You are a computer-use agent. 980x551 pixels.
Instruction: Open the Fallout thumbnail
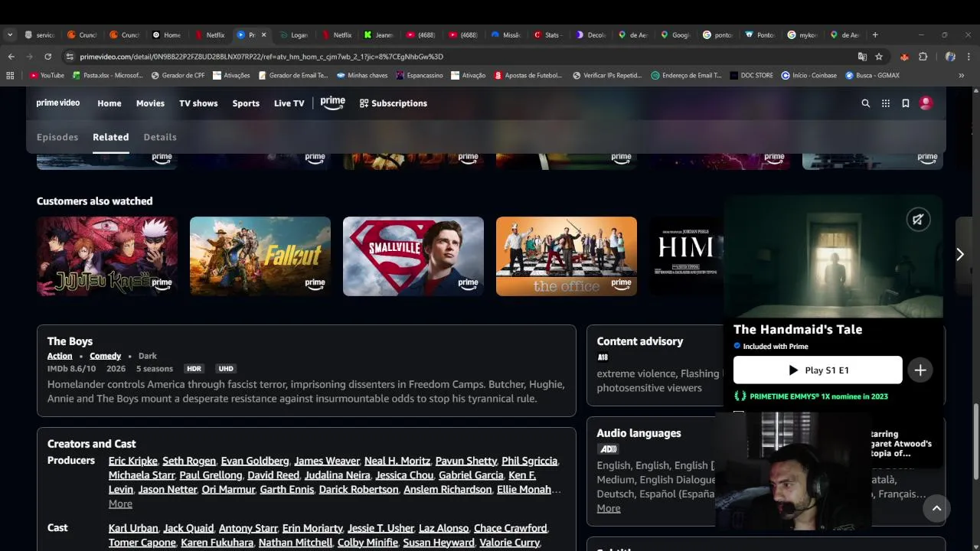260,256
